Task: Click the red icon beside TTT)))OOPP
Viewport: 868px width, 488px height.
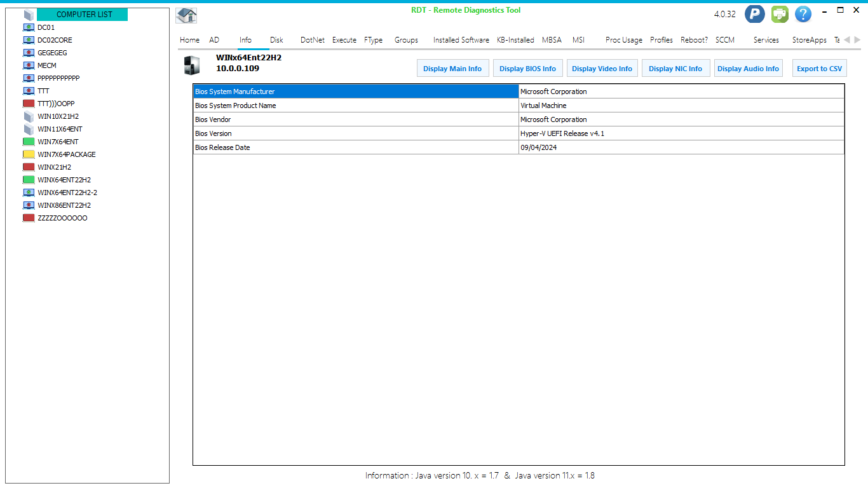Action: click(x=29, y=104)
